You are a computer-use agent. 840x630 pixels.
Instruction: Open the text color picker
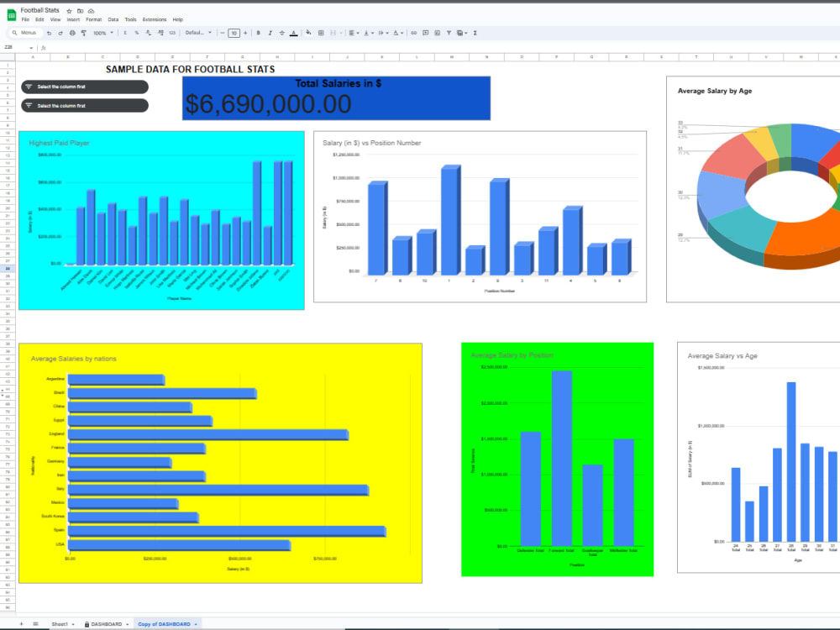click(293, 33)
